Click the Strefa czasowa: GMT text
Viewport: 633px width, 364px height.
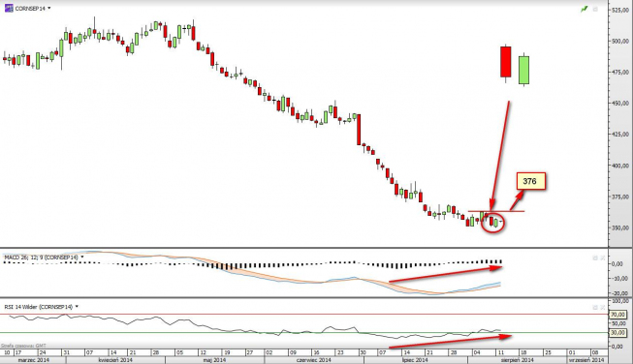click(x=23, y=346)
